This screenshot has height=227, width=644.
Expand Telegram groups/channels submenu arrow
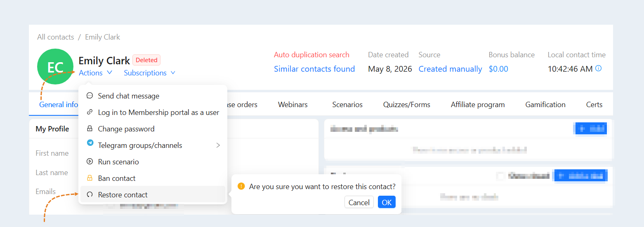[218, 145]
